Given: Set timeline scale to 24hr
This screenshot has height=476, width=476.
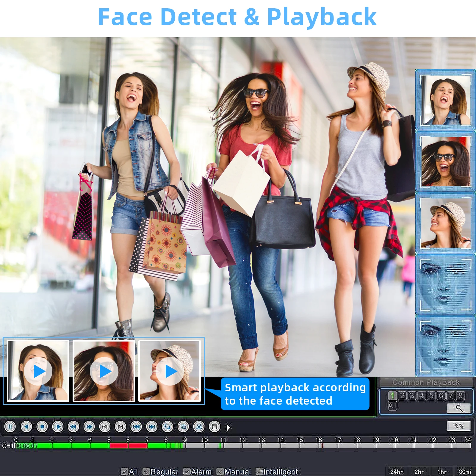Looking at the screenshot, I should pyautogui.click(x=397, y=472).
